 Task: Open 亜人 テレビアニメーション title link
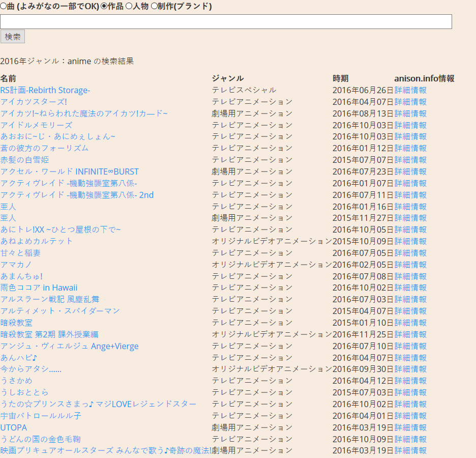tap(8, 207)
